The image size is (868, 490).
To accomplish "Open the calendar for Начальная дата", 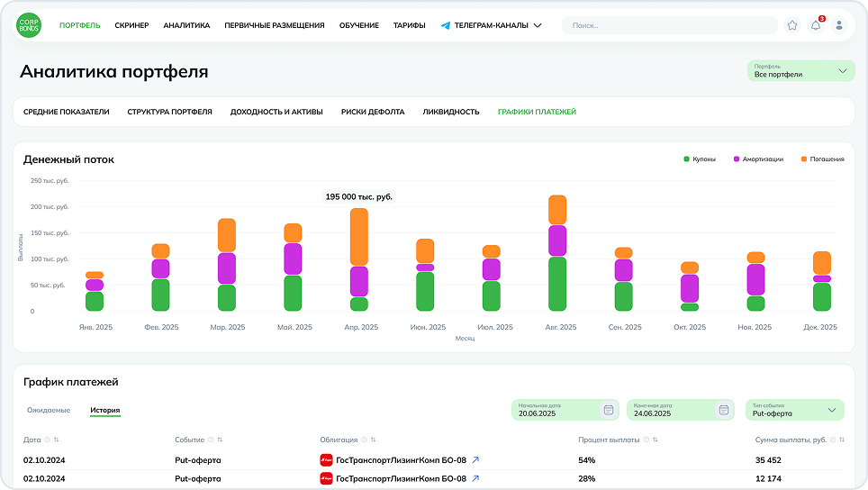I will click(x=609, y=410).
